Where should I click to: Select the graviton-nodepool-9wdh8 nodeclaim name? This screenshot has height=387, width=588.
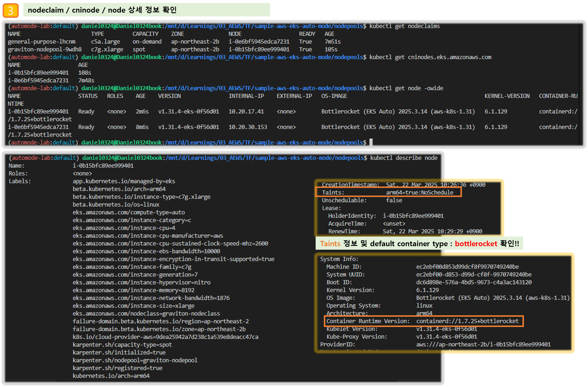(x=44, y=49)
